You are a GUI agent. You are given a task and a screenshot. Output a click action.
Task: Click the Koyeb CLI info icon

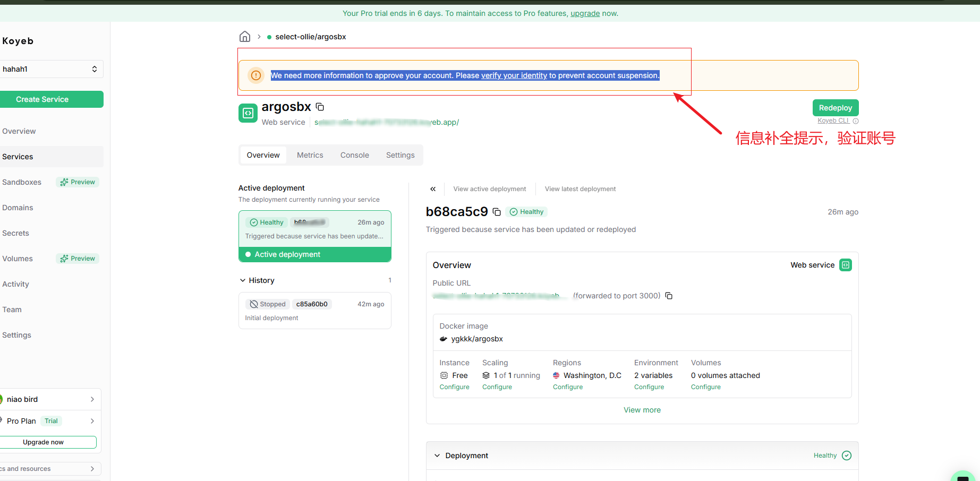tap(855, 121)
